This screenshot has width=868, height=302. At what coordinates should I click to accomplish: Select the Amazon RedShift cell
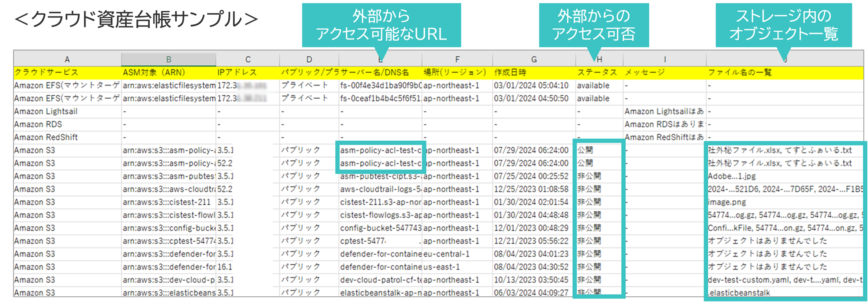(67, 137)
